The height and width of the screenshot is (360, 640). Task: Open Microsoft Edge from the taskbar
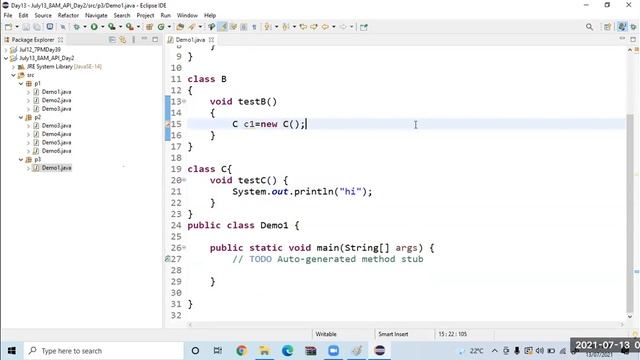(287, 351)
